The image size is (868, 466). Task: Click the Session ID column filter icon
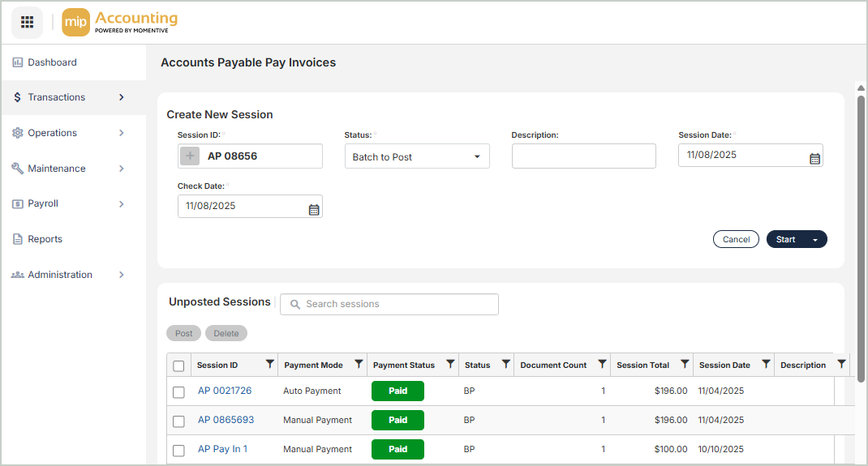(270, 365)
